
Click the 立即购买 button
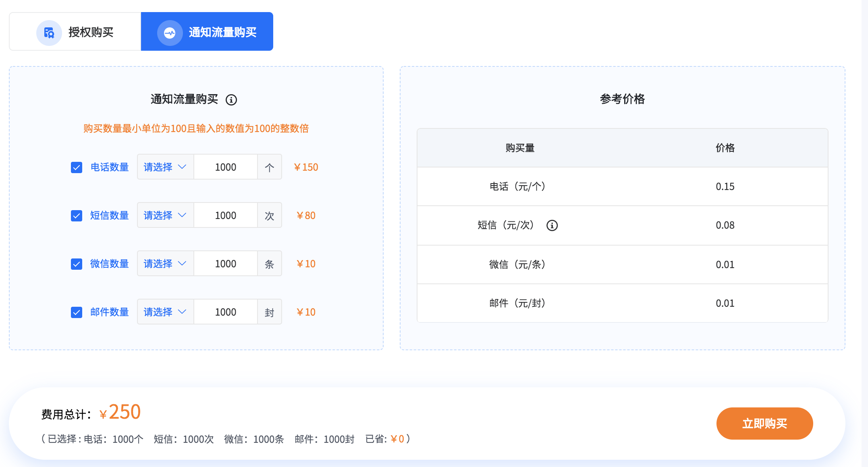pyautogui.click(x=764, y=424)
